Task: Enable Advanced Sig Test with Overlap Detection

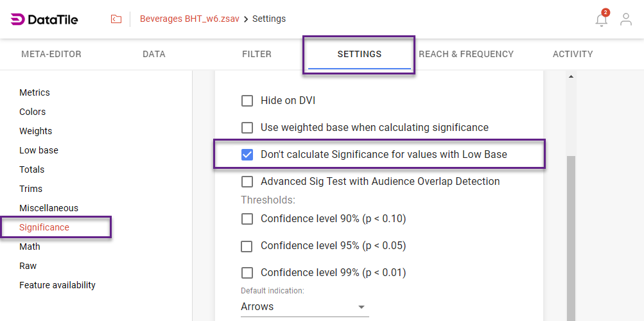Action: click(247, 182)
